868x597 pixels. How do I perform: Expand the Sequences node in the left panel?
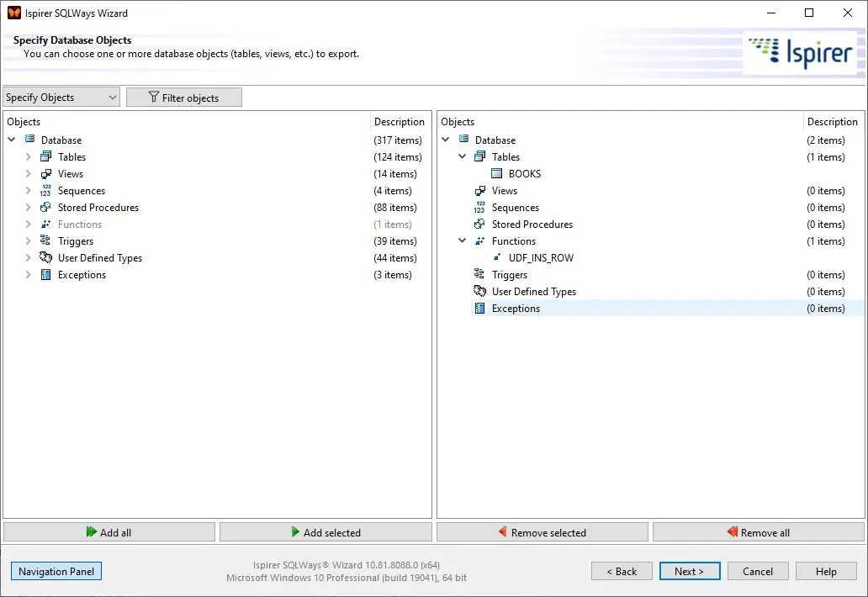[29, 190]
